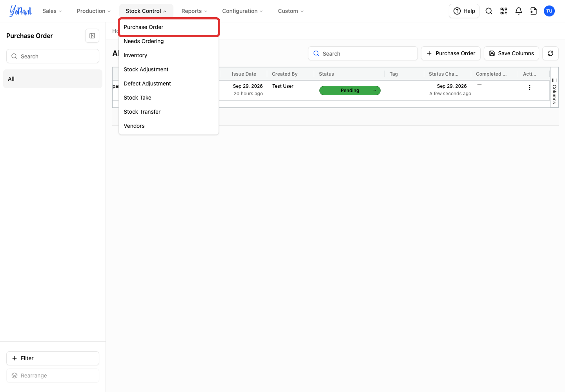Select Purchase Order from Stock Control menu
The height and width of the screenshot is (392, 565).
click(x=169, y=27)
